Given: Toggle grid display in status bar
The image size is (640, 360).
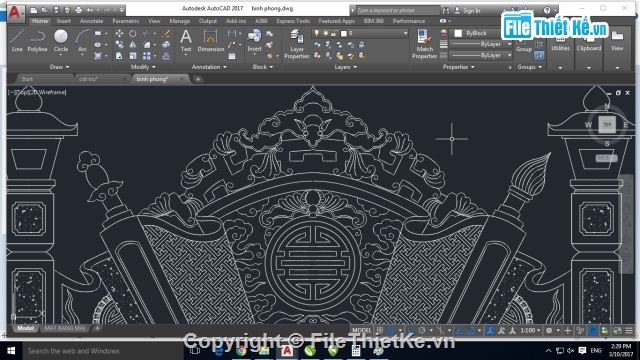Looking at the screenshot, I should 380,330.
